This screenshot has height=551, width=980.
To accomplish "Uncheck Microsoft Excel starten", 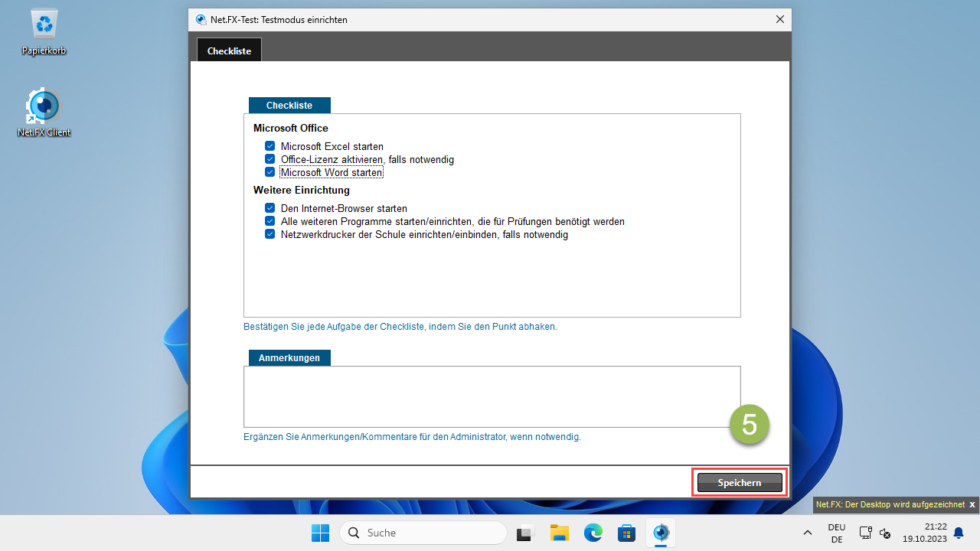I will [269, 145].
